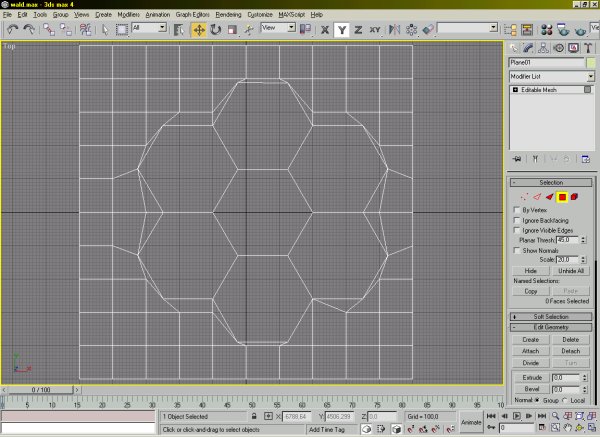Viewport: 600px width, 437px height.
Task: Open the Modifier List dropdown
Action: coord(551,76)
